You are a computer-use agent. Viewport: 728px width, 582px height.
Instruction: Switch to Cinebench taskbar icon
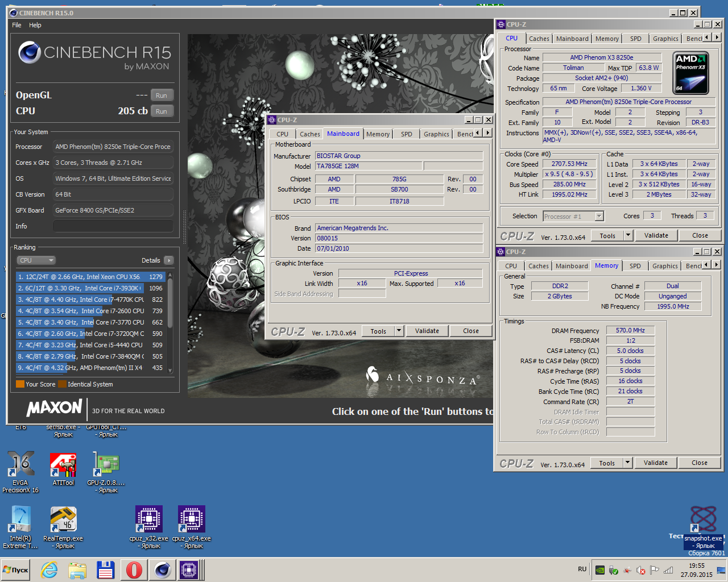163,569
